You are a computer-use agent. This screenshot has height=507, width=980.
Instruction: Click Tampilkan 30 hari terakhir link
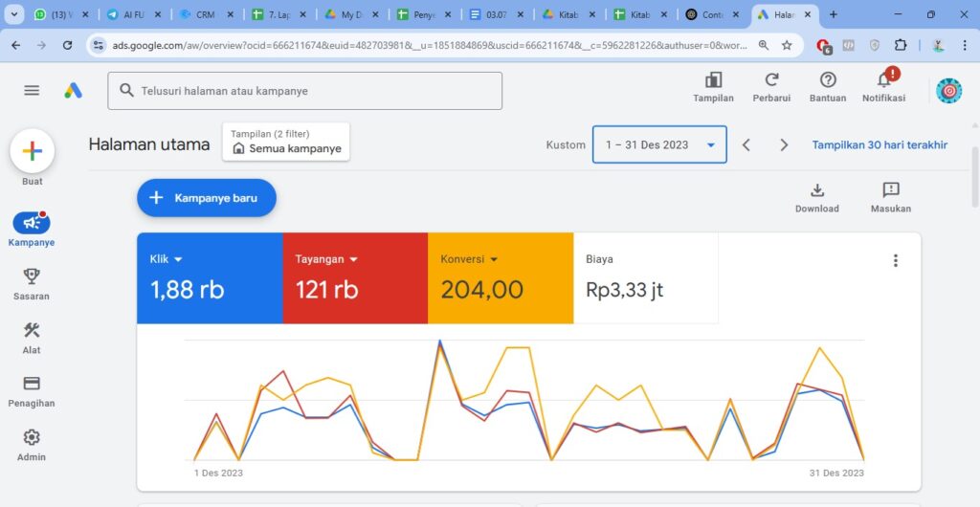[x=880, y=145]
